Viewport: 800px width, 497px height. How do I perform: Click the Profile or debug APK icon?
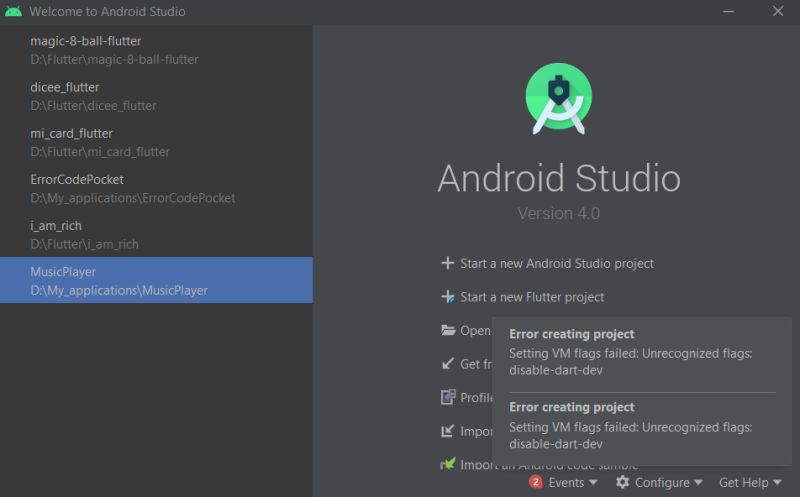tap(448, 397)
